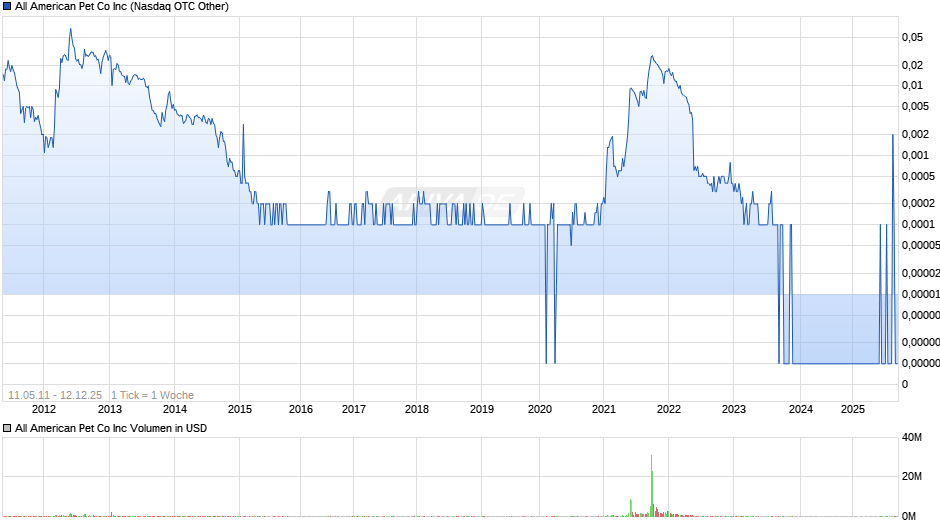Click the 0,0002 price axis label
Viewport: 940px width, 526px height.
[x=918, y=203]
